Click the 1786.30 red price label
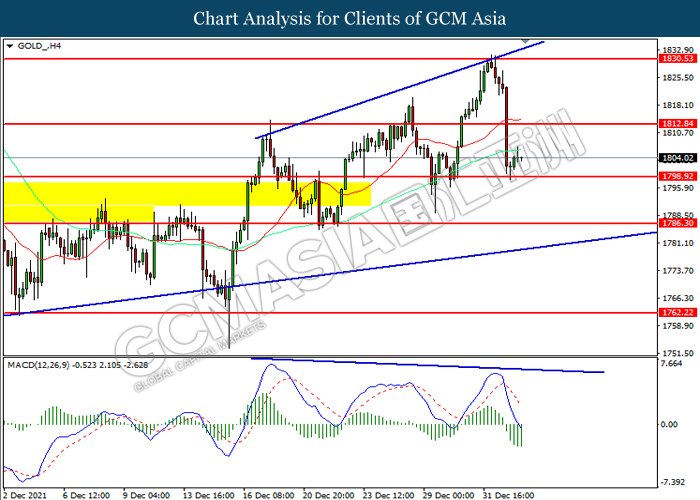Viewport: 700px width, 500px height. tap(678, 223)
